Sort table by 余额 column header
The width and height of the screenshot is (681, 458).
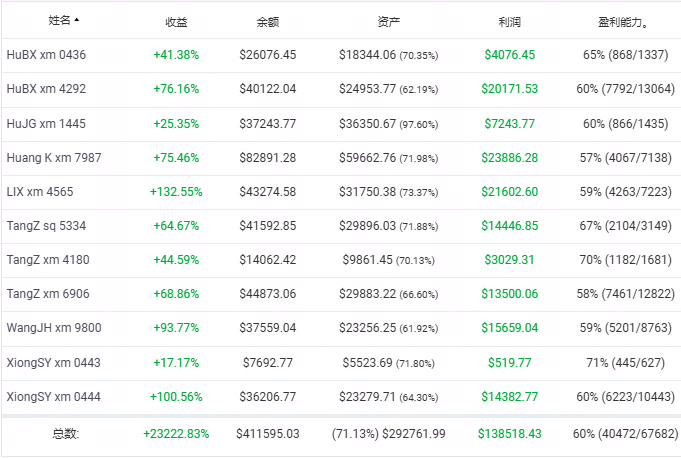[268, 22]
